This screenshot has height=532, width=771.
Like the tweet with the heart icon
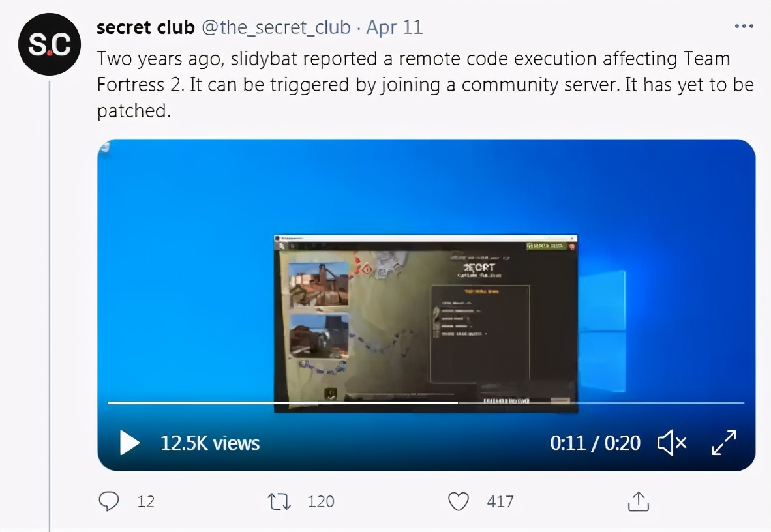pyautogui.click(x=459, y=501)
